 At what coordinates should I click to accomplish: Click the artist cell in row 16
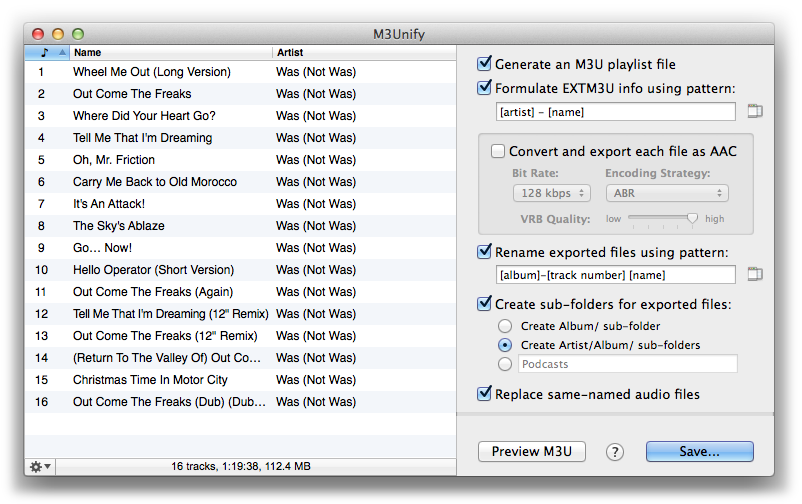tap(316, 402)
